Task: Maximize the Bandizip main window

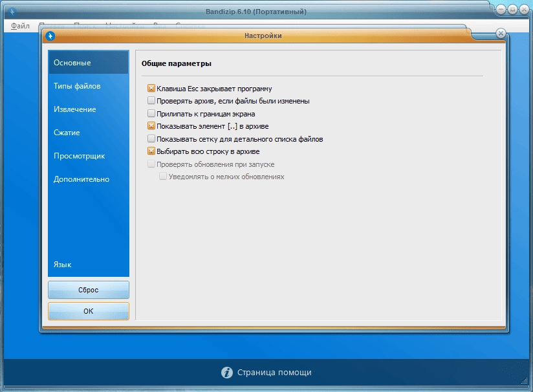Action: click(512, 10)
